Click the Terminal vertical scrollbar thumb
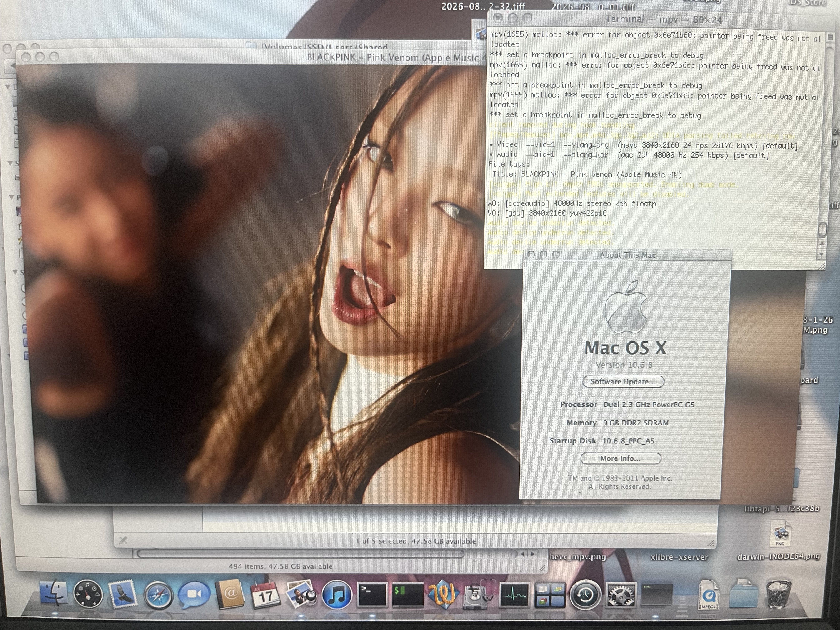This screenshot has width=840, height=630. [x=822, y=229]
